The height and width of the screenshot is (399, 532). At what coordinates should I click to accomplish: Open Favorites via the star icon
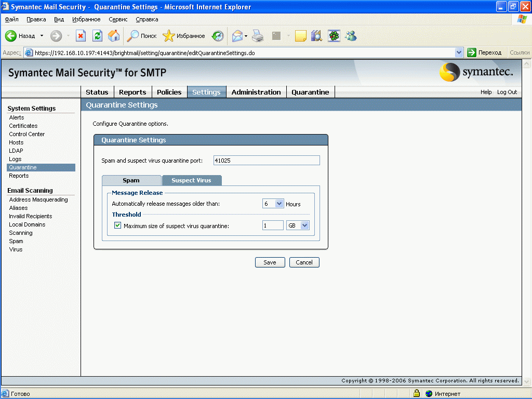pyautogui.click(x=169, y=36)
